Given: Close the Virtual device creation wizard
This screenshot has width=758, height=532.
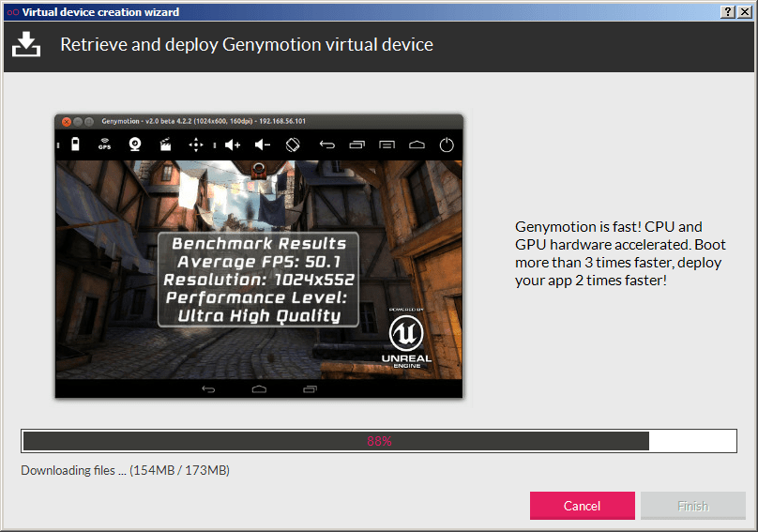Looking at the screenshot, I should (745, 11).
